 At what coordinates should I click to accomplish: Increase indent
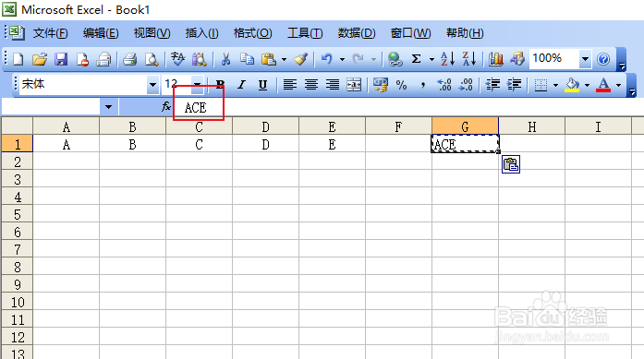(514, 85)
